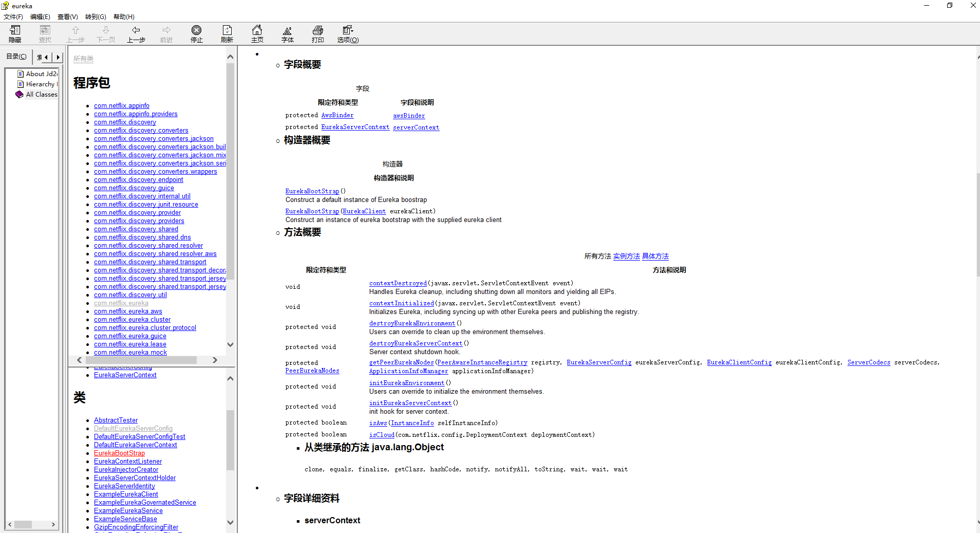Open the PeerEurekaNodes return type link
The width and height of the screenshot is (980, 533).
point(312,371)
